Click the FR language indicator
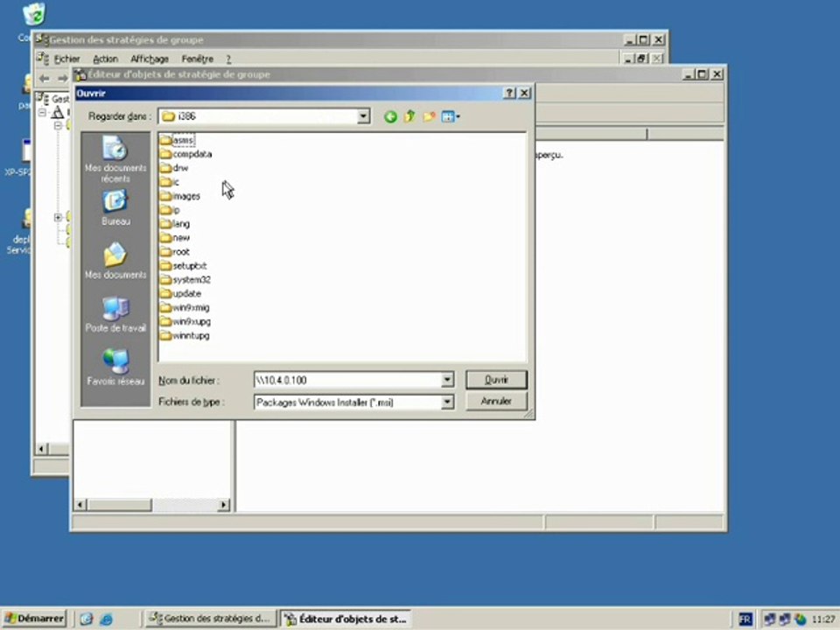Screen dimensions: 840x630 [x=745, y=619]
